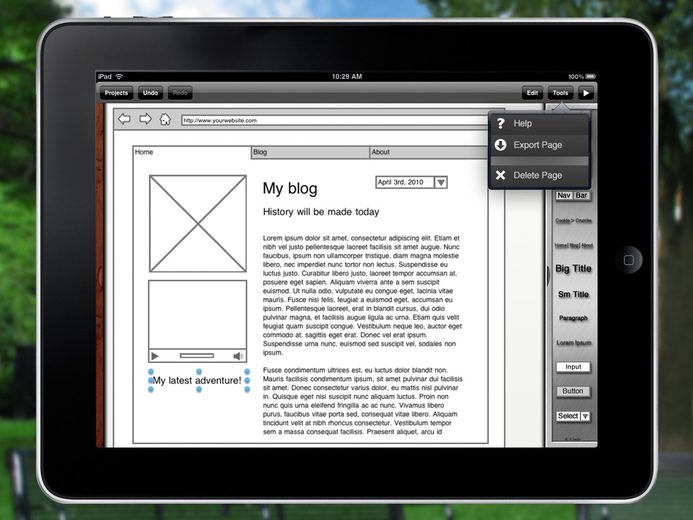The image size is (693, 520).
Task: Click the video player speaker volume icon
Action: tap(238, 356)
